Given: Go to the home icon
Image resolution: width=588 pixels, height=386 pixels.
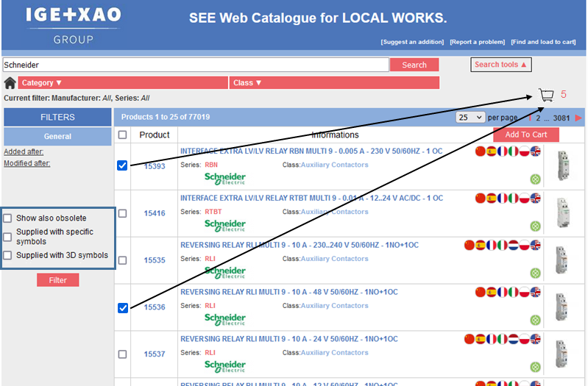Looking at the screenshot, I should pyautogui.click(x=10, y=83).
